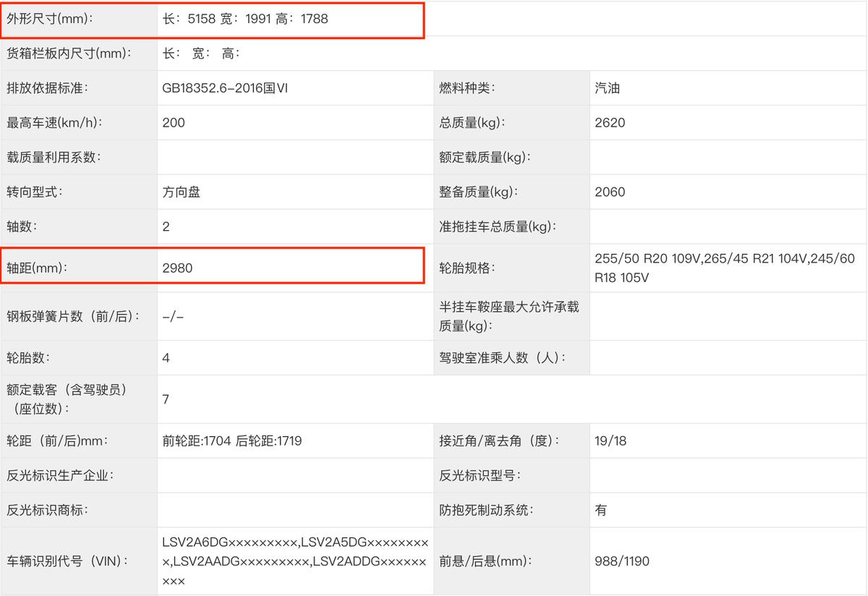The image size is (868, 596).
Task: Select the 19/18 approach/departure angle value
Action: [610, 441]
